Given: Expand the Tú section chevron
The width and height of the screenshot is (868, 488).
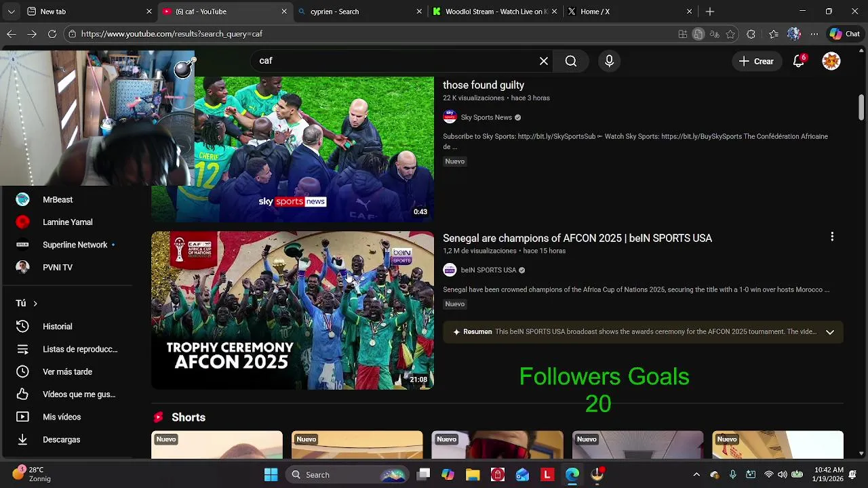Looking at the screenshot, I should coord(35,304).
